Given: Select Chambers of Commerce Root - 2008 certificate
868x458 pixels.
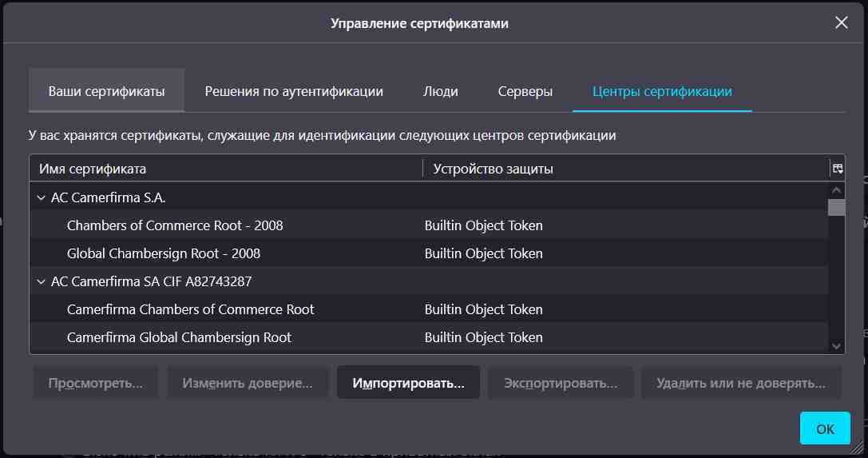Looking at the screenshot, I should pyautogui.click(x=429, y=225).
